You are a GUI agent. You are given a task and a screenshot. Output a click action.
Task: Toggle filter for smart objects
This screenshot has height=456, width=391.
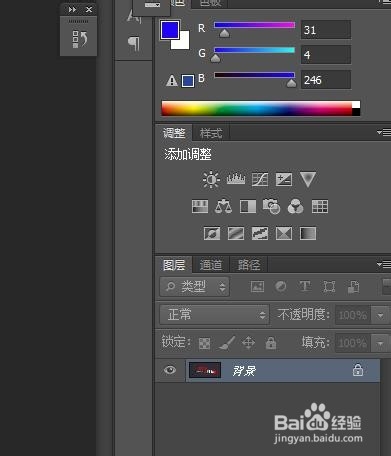[x=354, y=287]
